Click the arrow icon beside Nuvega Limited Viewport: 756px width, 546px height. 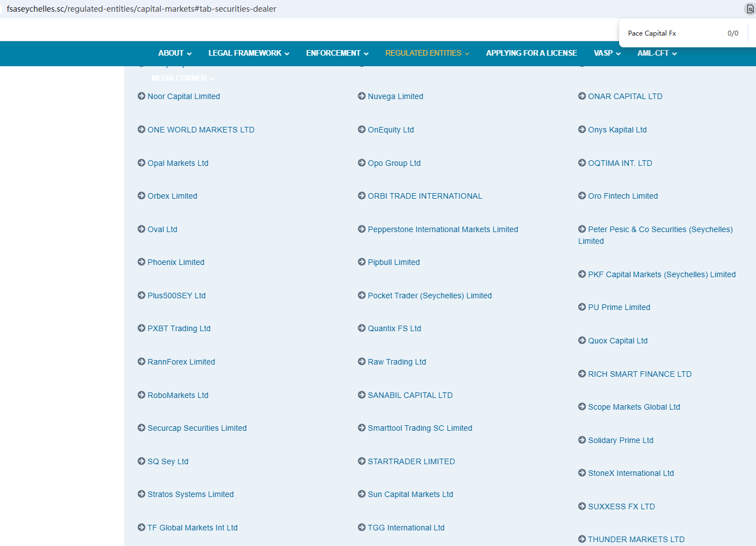click(362, 96)
